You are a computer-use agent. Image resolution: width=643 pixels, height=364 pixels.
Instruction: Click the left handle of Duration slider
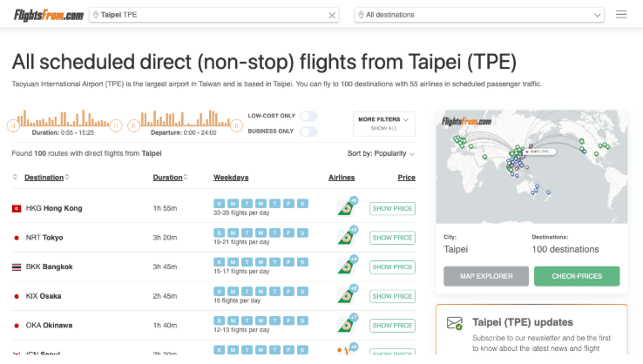13,125
